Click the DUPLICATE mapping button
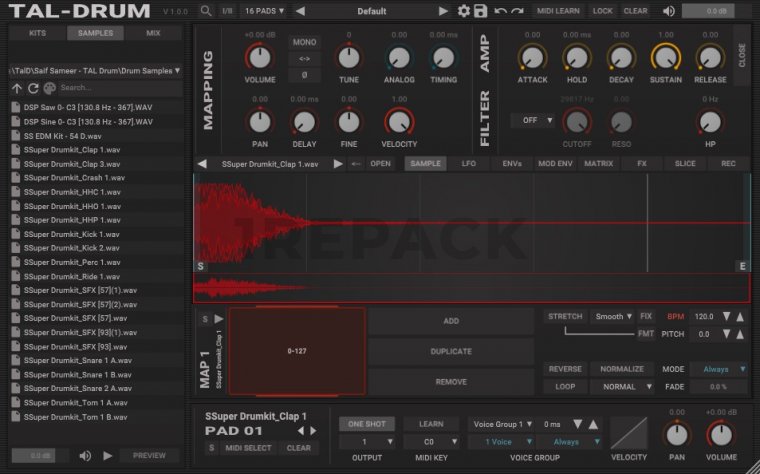This screenshot has width=760, height=474. (x=449, y=351)
